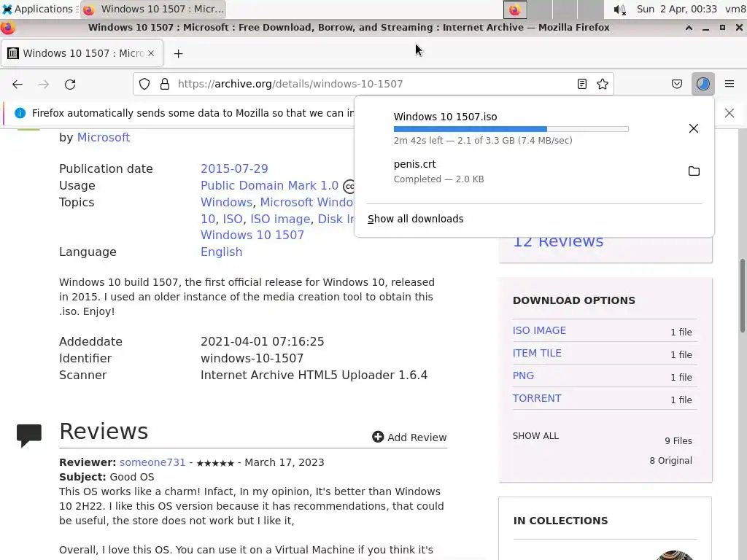Image resolution: width=747 pixels, height=560 pixels.
Task: Click the ISO download progress bar
Action: [511, 128]
